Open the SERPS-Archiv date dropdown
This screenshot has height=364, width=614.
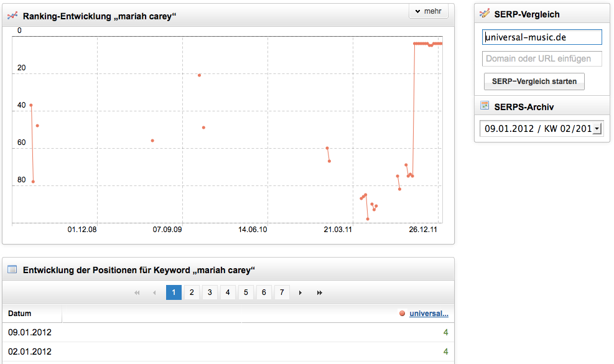tap(597, 129)
